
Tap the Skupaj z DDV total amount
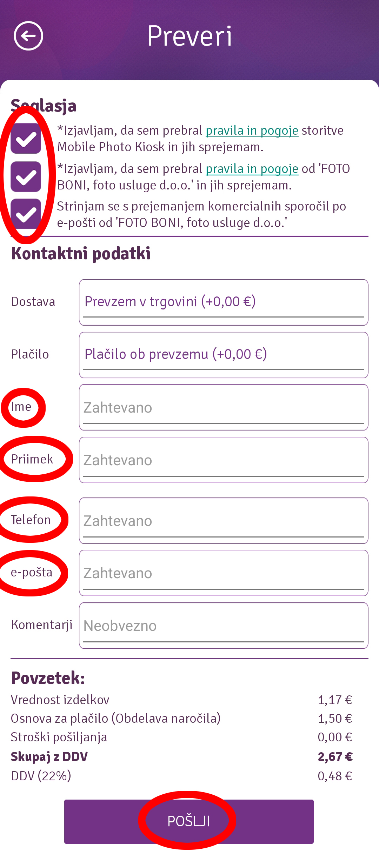pos(335,757)
